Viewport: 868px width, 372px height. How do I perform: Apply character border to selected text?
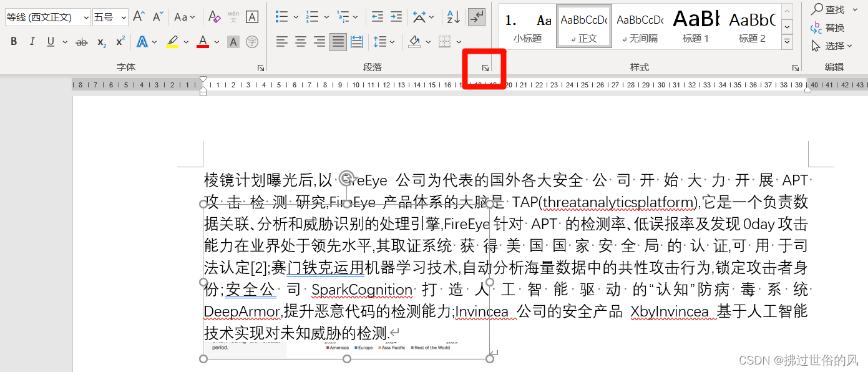(x=252, y=17)
